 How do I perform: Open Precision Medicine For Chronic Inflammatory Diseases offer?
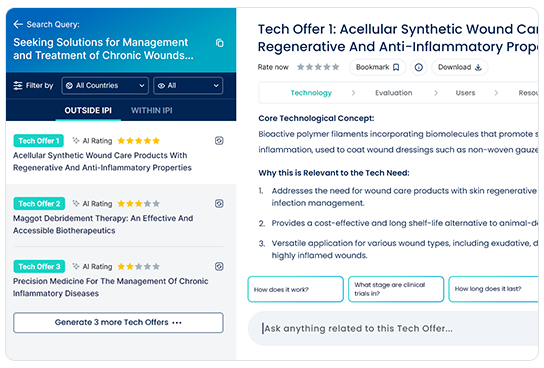click(110, 287)
